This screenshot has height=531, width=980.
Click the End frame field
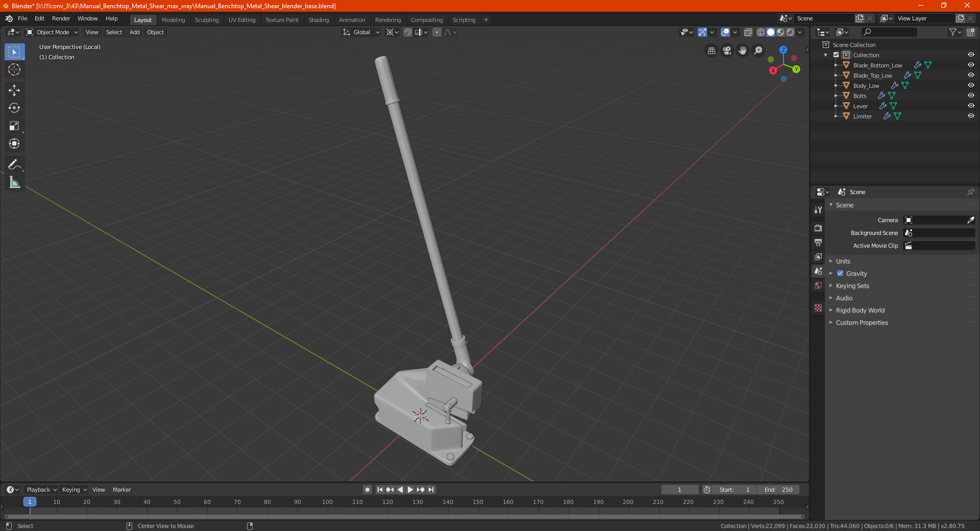(x=778, y=490)
